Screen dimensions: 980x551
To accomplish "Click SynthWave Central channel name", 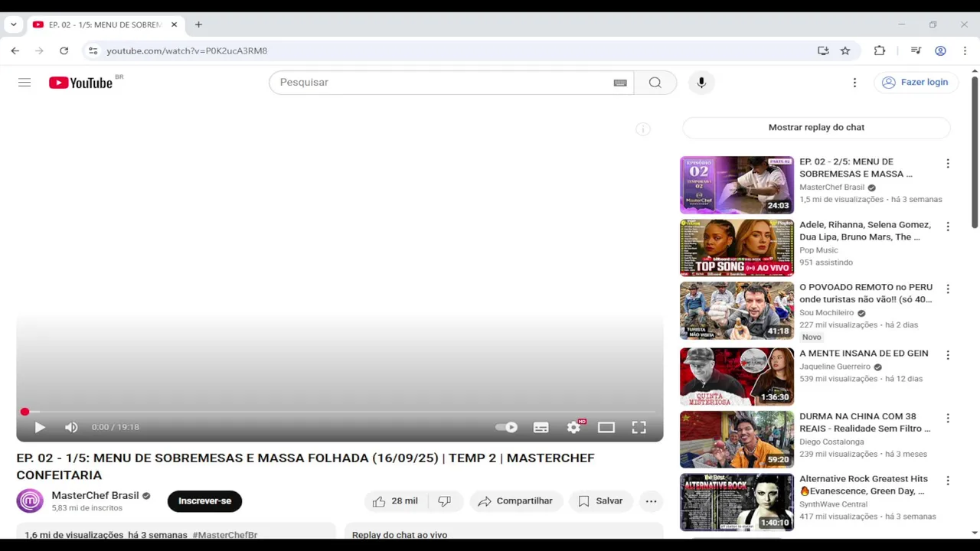I will coord(833,504).
